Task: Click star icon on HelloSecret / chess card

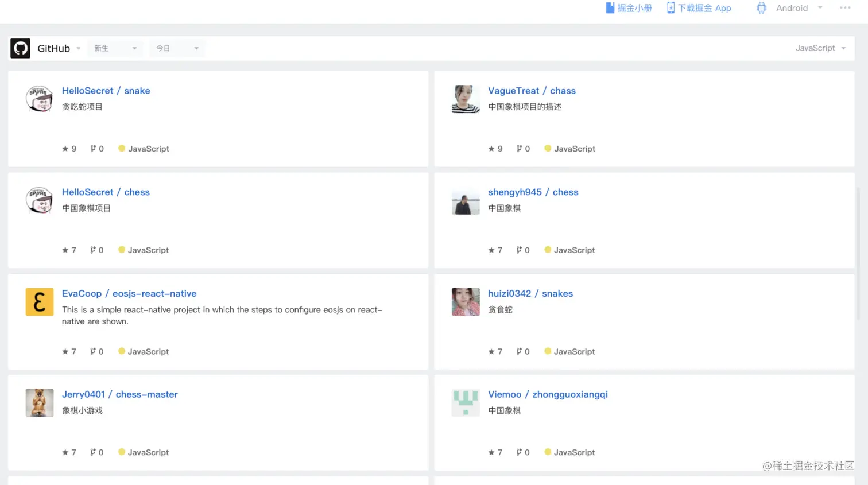Action: [x=65, y=250]
